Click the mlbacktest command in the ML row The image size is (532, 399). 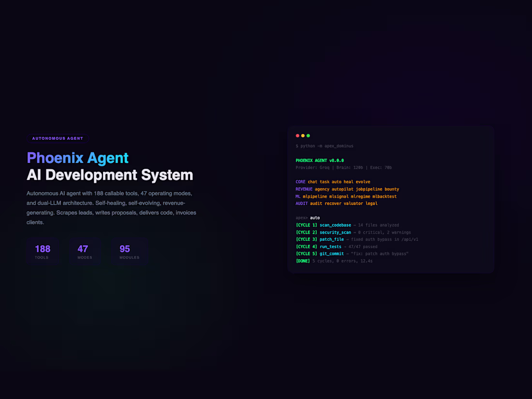pos(385,196)
